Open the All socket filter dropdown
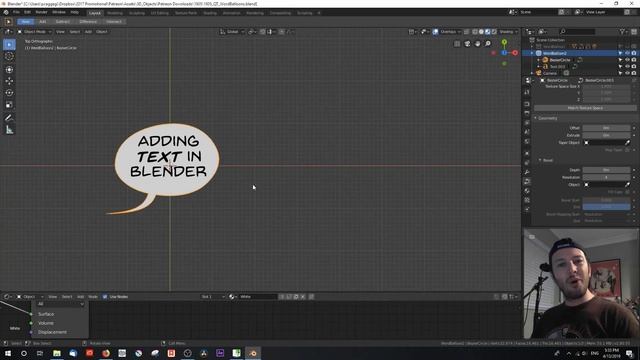 click(60, 304)
